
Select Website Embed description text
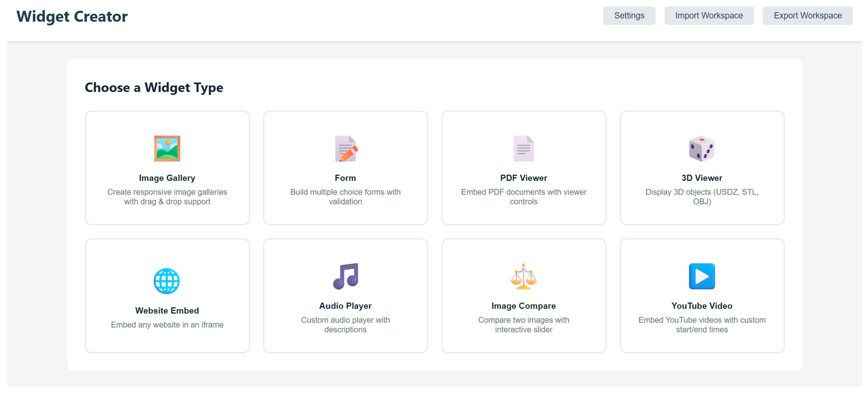tap(167, 325)
